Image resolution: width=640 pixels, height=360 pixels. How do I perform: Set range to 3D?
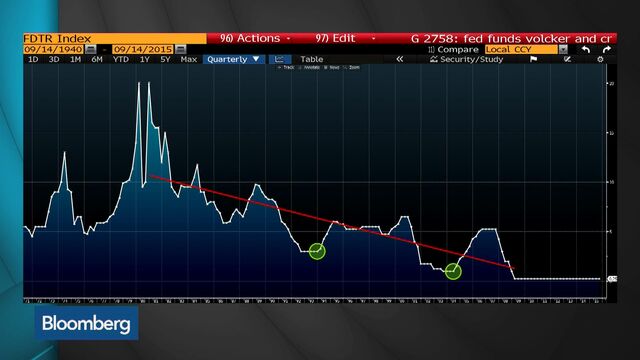[x=54, y=59]
